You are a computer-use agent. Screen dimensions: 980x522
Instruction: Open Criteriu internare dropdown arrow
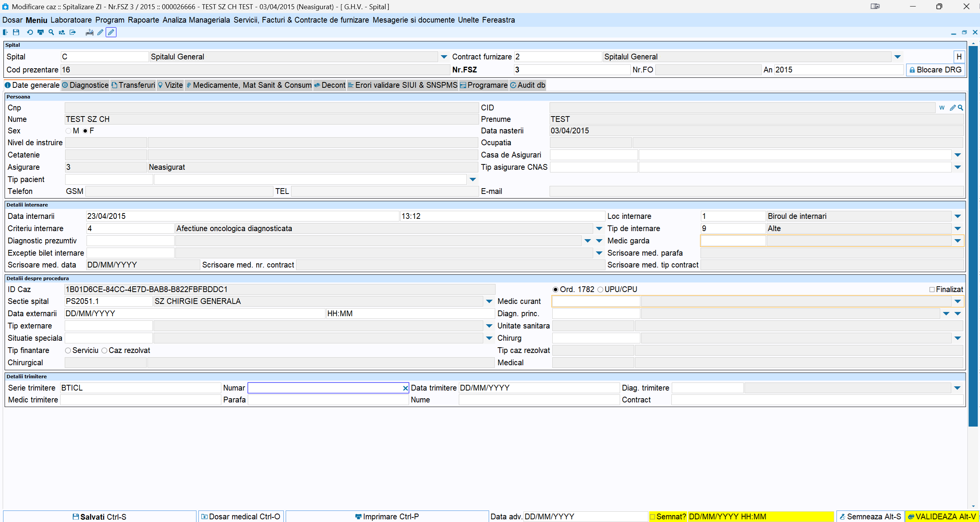click(x=599, y=228)
